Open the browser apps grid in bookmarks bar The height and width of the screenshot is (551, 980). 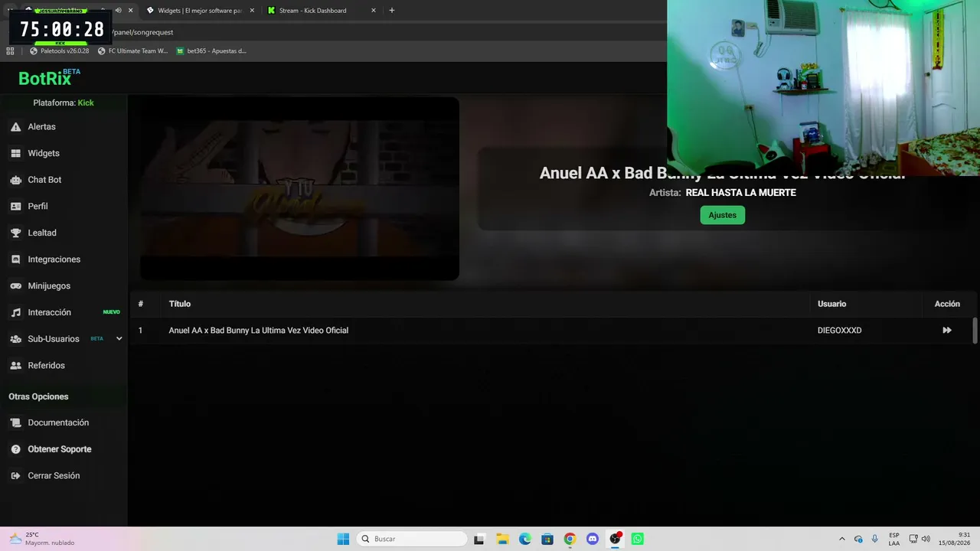point(10,51)
